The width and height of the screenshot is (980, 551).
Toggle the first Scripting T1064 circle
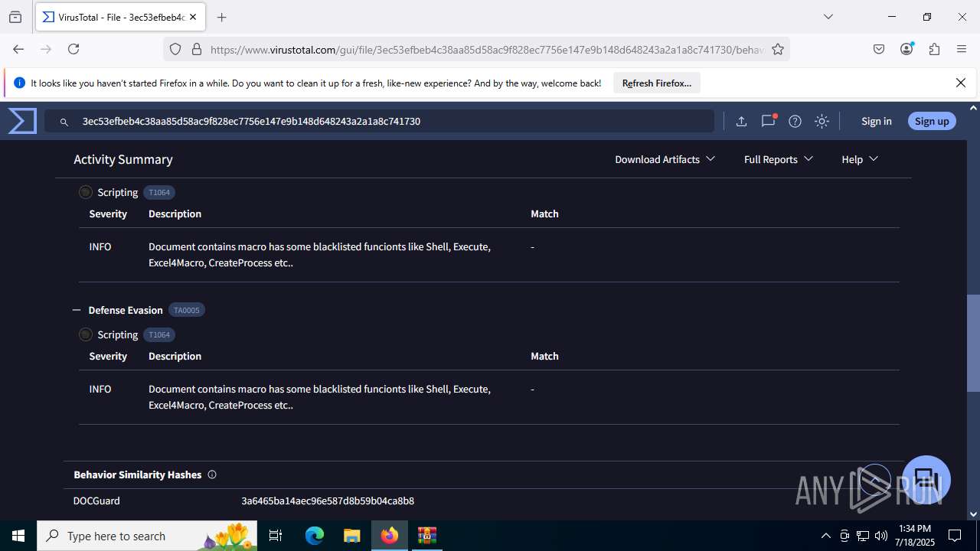tap(86, 192)
